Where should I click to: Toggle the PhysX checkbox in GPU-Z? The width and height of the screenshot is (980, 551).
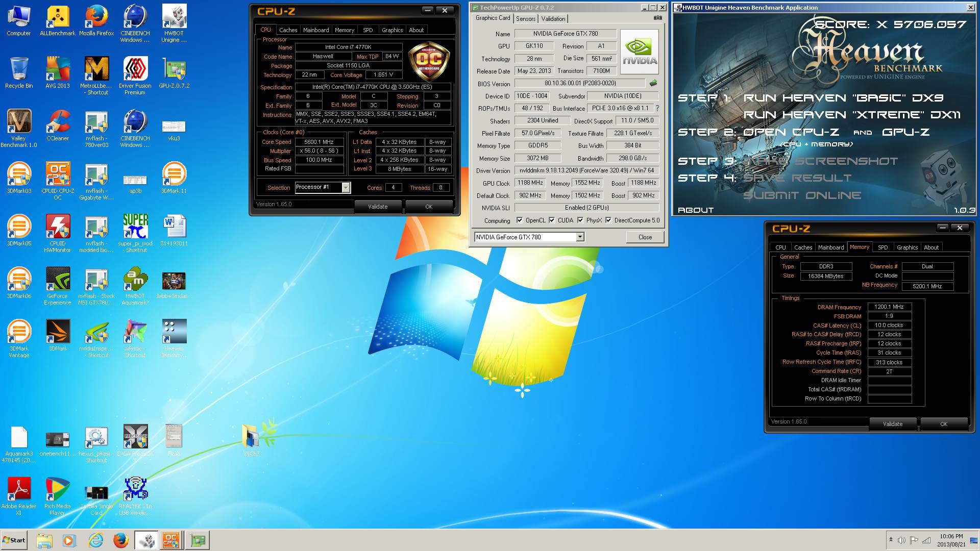[580, 220]
